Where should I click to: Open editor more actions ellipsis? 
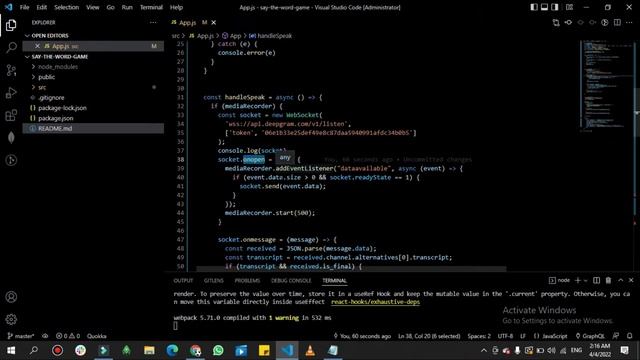tap(629, 22)
